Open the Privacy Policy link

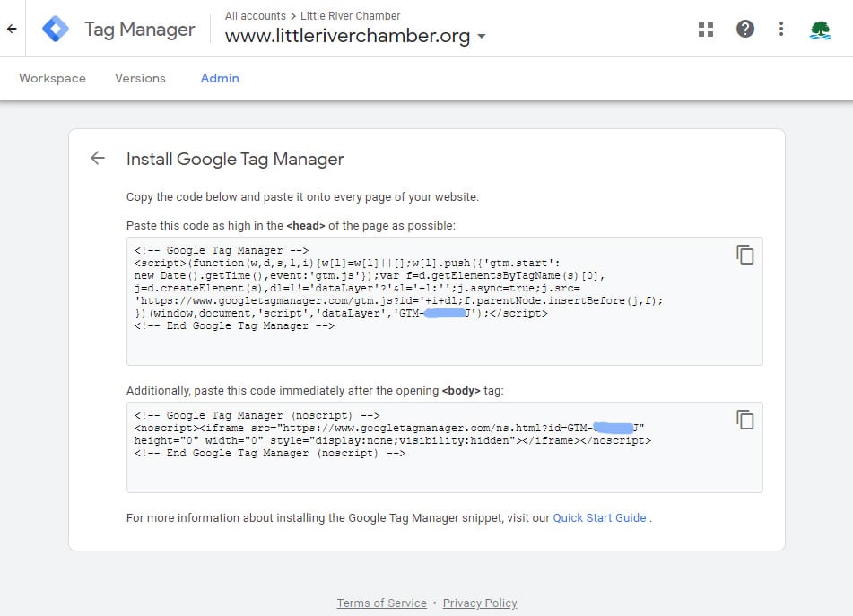click(480, 603)
